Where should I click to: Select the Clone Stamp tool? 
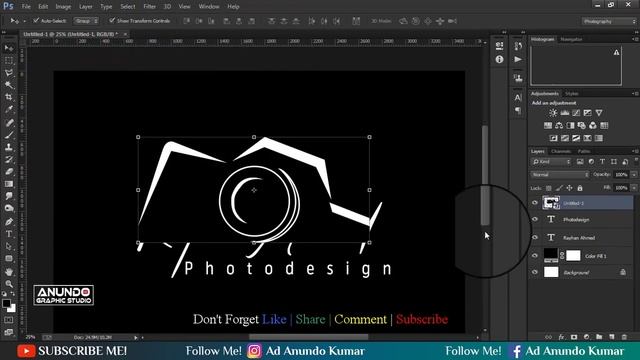click(9, 147)
